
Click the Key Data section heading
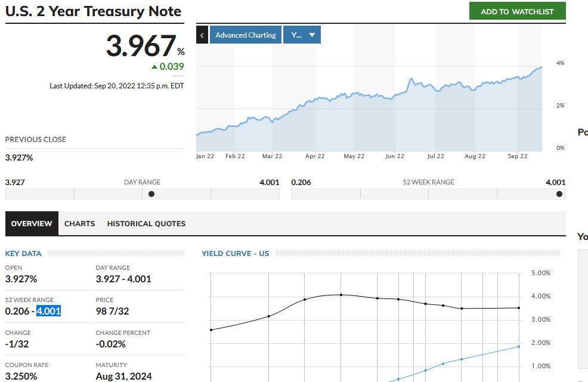tap(23, 254)
